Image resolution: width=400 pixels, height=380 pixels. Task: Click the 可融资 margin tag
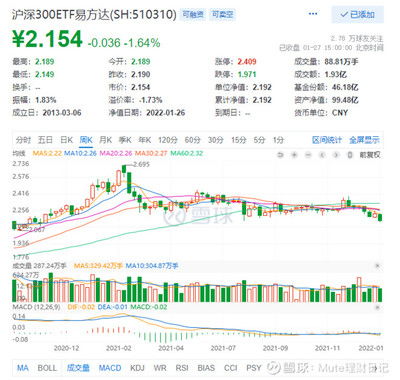point(193,14)
